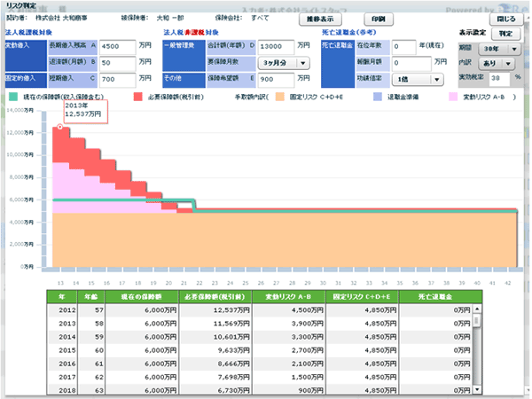The height and width of the screenshot is (399, 532).
Task: Click the 変動リスク A-B column header
Action: point(289,296)
